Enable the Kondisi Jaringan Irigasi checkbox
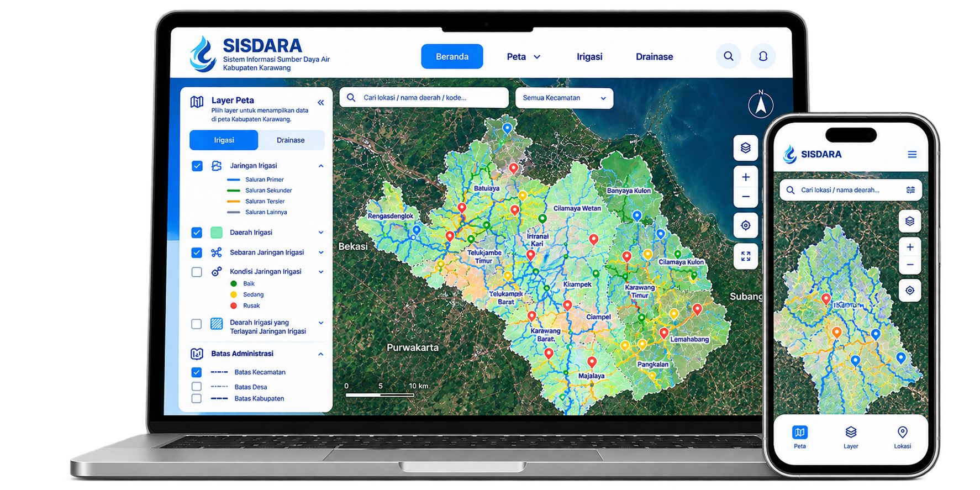 (x=197, y=272)
